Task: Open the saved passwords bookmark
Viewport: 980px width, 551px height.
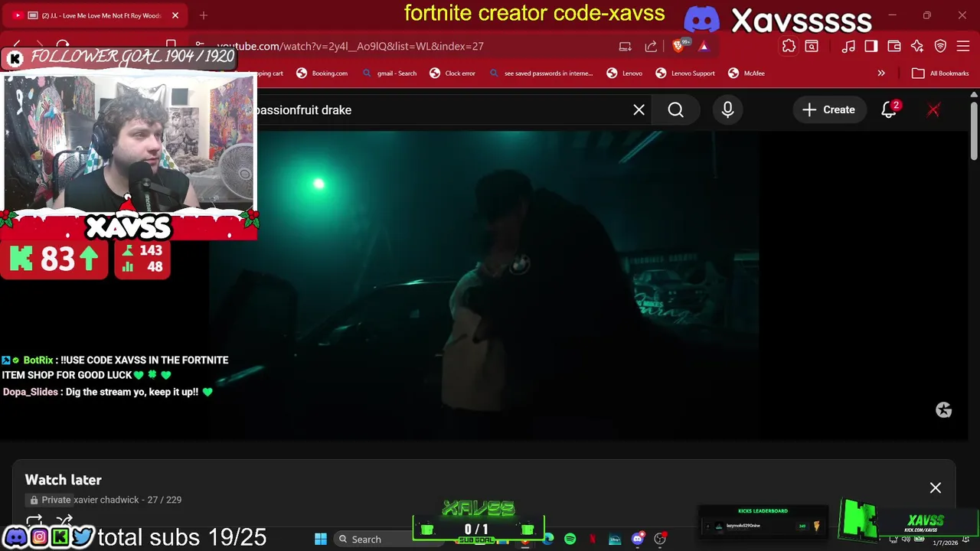Action: [x=540, y=73]
